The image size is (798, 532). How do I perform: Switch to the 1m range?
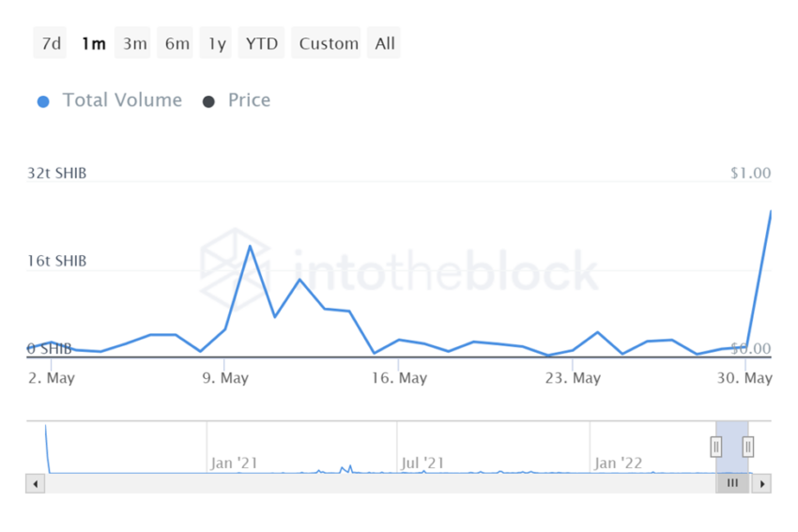tap(93, 43)
